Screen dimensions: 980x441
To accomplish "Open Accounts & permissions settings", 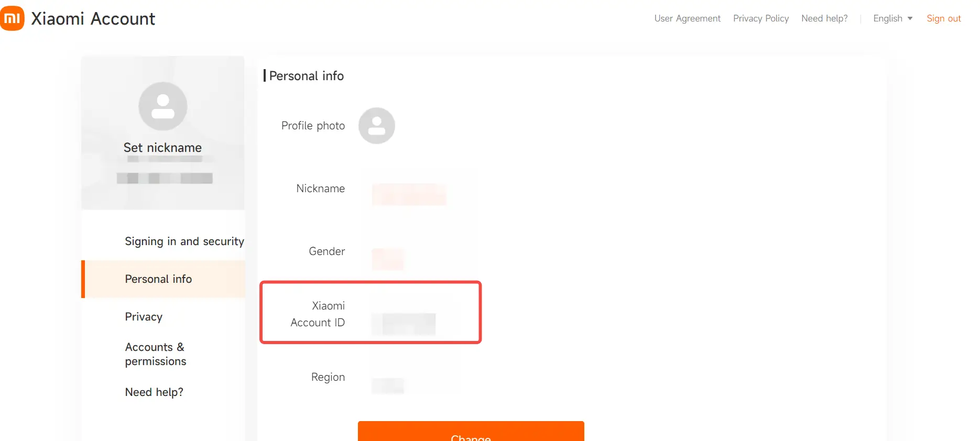I will tap(155, 354).
